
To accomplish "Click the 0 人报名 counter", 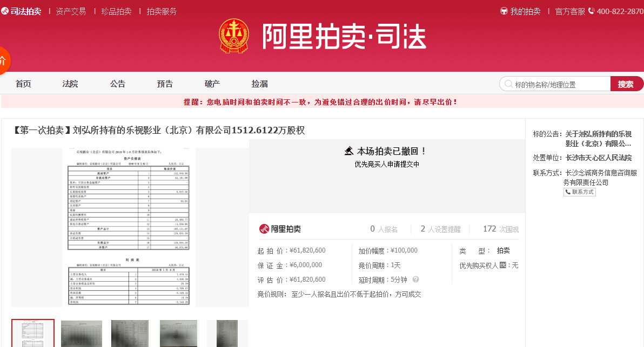I will click(384, 229).
